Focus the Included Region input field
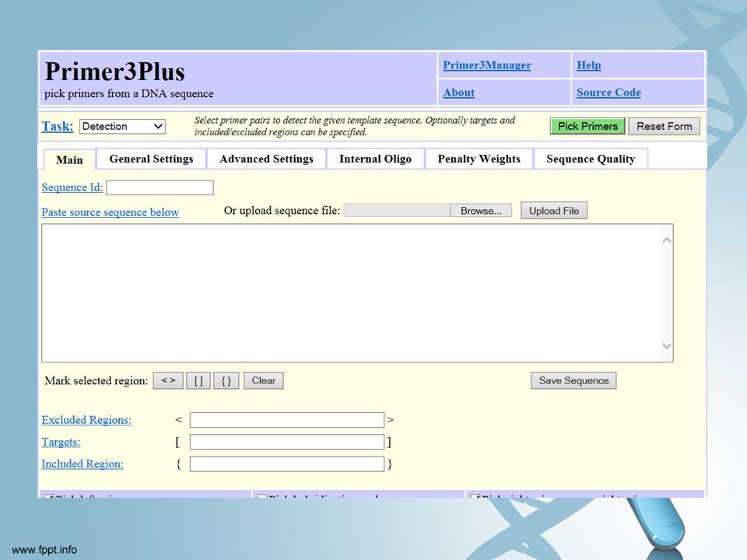The width and height of the screenshot is (747, 560). [287, 464]
